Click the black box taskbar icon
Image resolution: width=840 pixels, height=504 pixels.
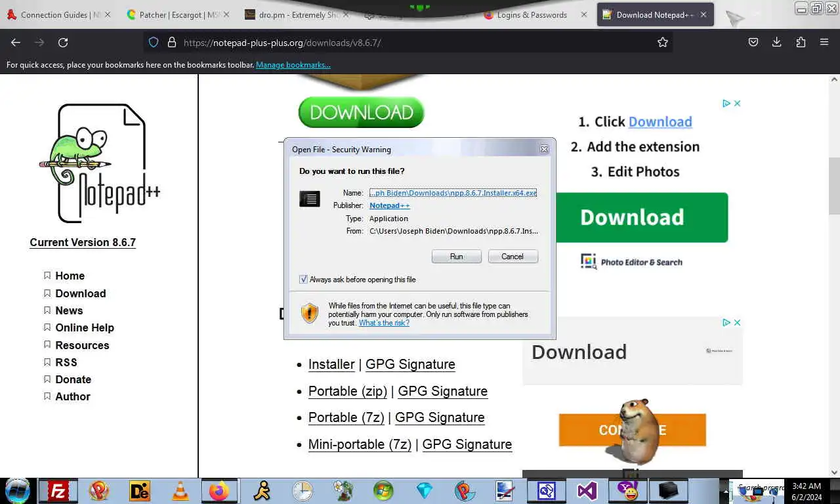click(x=669, y=490)
